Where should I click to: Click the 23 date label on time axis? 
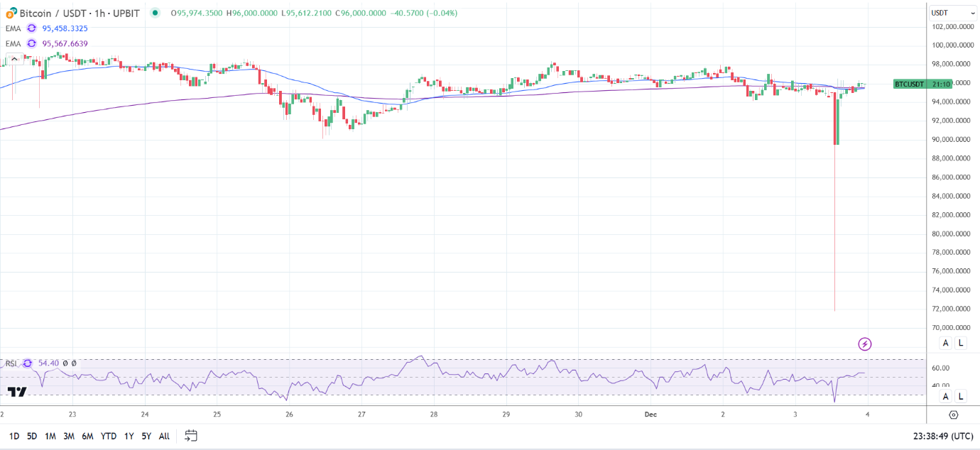(x=72, y=414)
